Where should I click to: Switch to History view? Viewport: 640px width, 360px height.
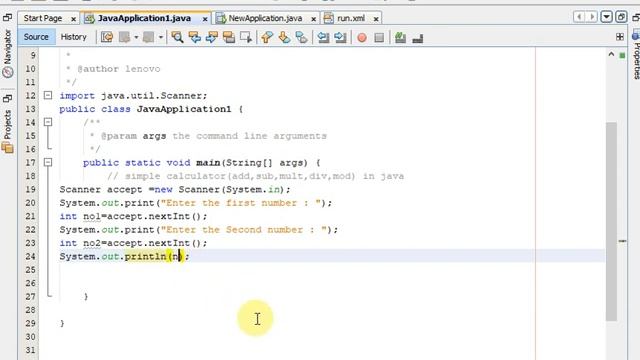point(73,37)
